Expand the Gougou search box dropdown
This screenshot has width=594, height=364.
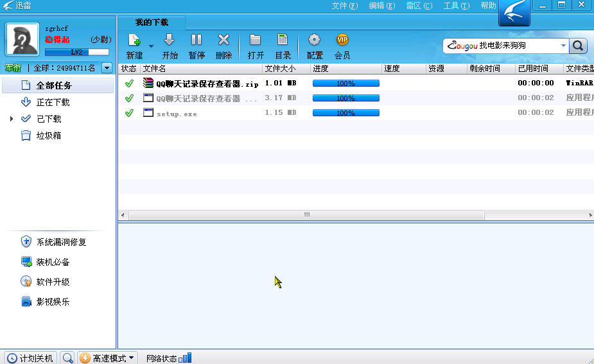563,46
